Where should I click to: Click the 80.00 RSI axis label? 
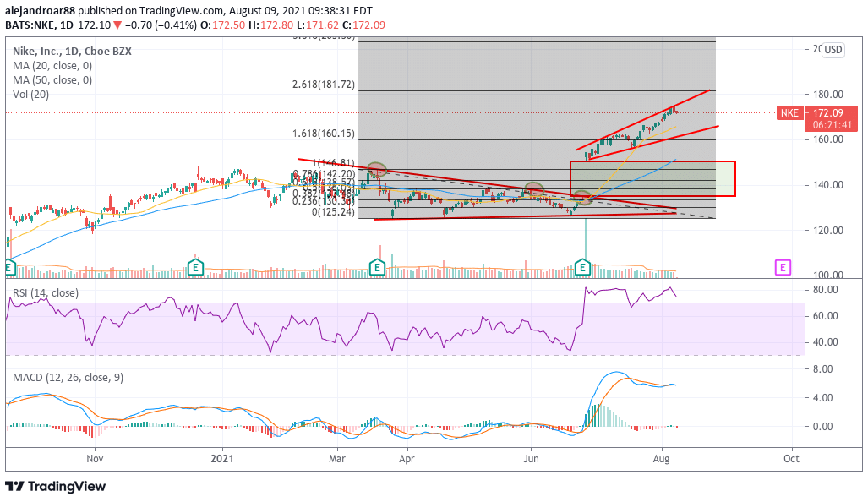click(825, 290)
